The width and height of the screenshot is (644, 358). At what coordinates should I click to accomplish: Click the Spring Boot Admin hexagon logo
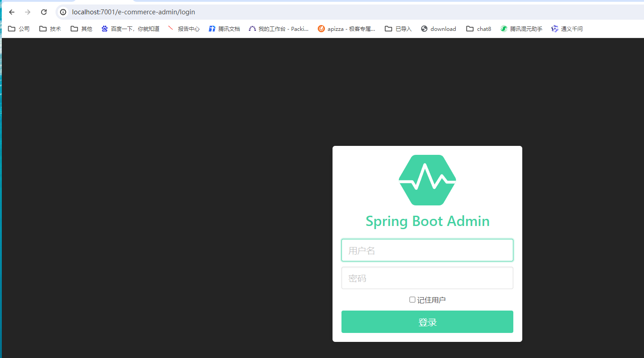(x=427, y=180)
